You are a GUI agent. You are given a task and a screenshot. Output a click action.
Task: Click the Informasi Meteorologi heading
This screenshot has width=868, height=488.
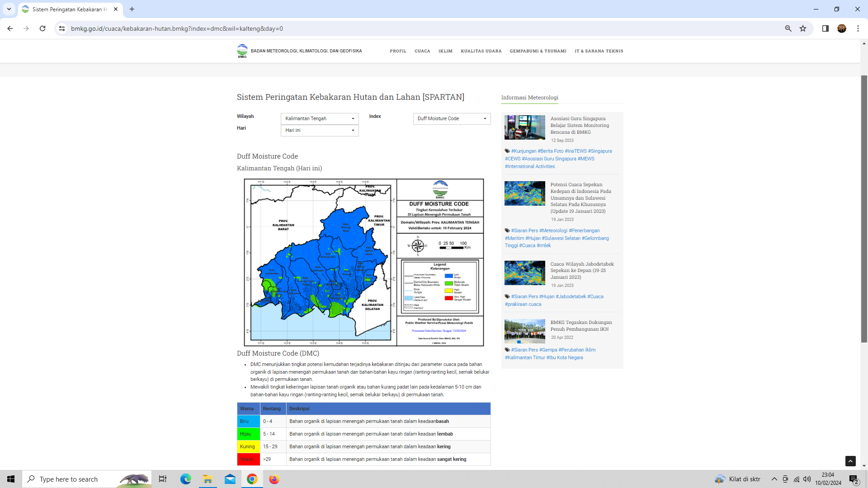click(x=529, y=98)
